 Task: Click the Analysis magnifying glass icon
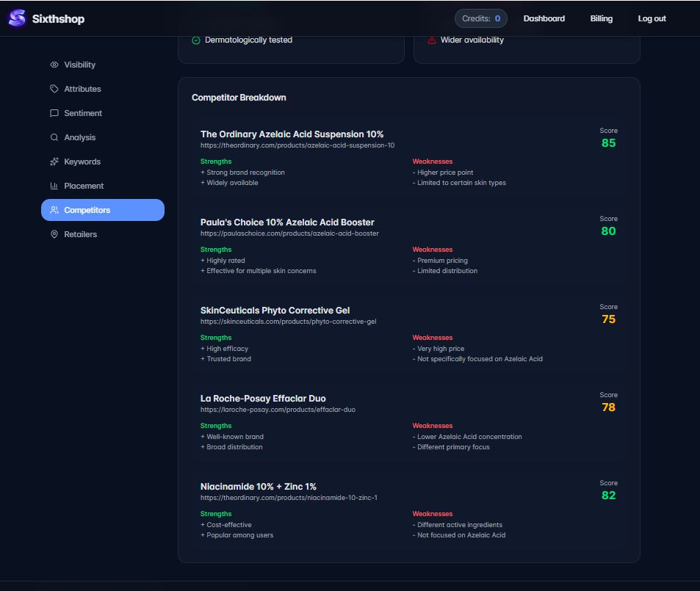pos(54,137)
